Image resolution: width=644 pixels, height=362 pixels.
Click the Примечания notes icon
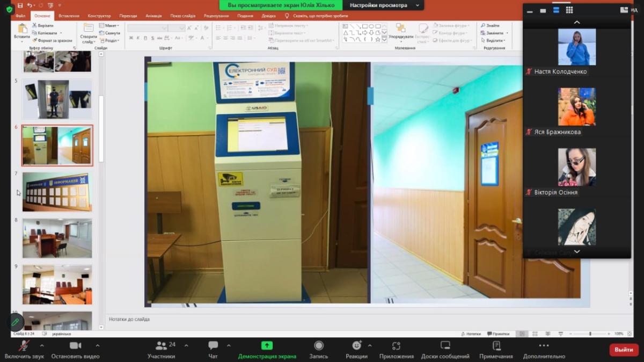pyautogui.click(x=496, y=346)
